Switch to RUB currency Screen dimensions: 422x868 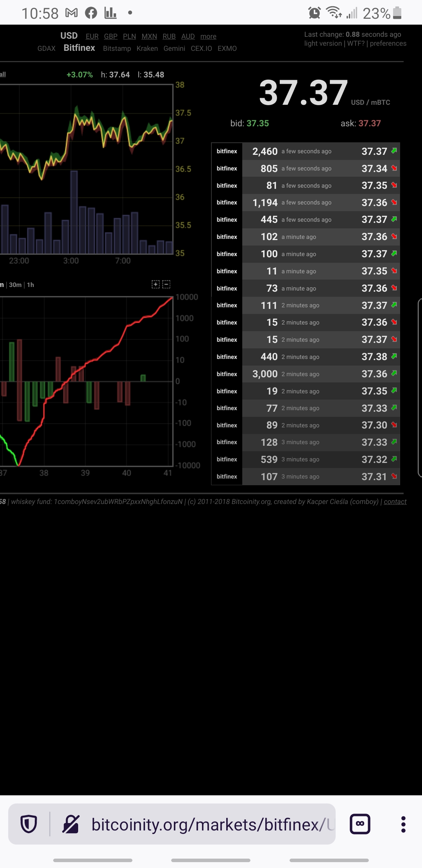(x=169, y=36)
